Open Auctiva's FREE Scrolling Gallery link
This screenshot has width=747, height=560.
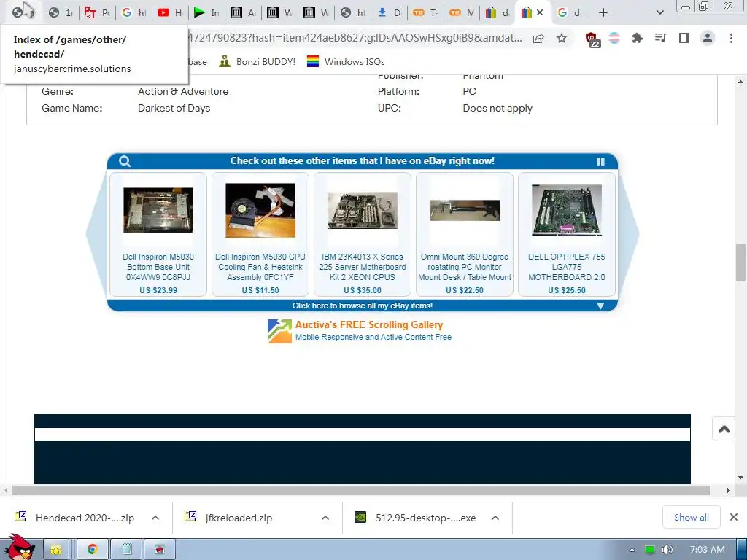pyautogui.click(x=369, y=324)
